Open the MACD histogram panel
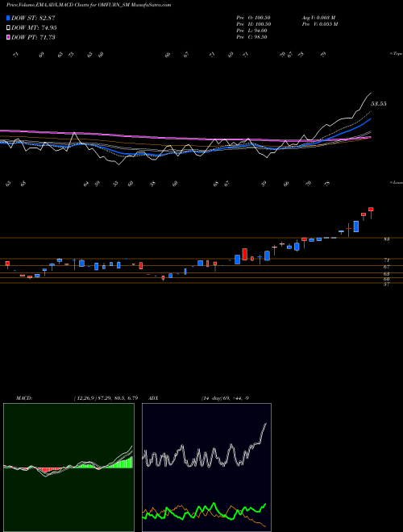403x532 pixels. point(69,468)
